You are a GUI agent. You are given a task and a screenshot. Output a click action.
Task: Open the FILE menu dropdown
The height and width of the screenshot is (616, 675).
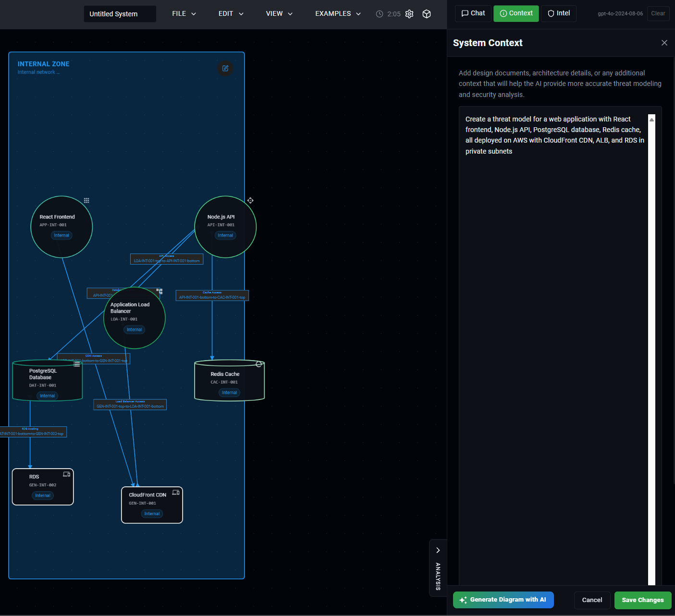183,13
